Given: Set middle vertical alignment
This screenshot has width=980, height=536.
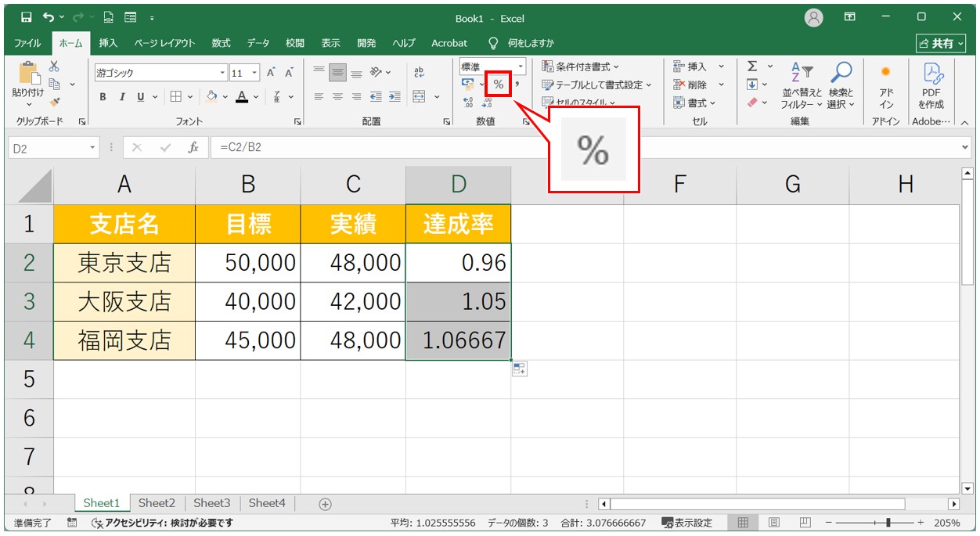Looking at the screenshot, I should (337, 73).
